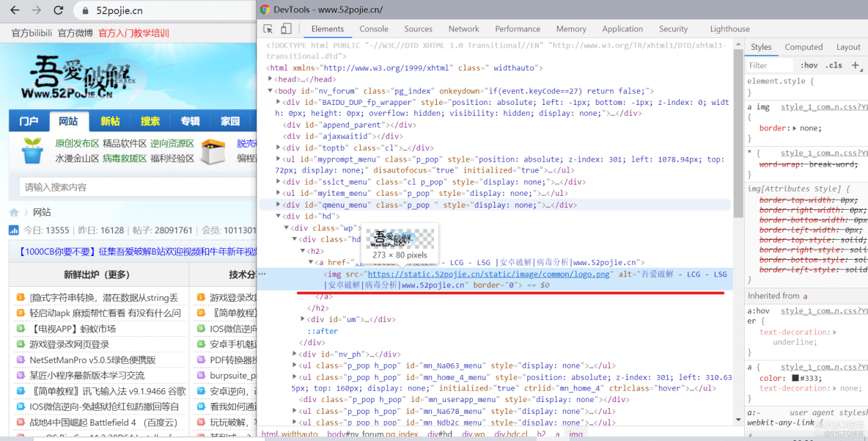Open the 【1000CB你要不要】 announcement link
This screenshot has height=441, width=868.
(137, 252)
